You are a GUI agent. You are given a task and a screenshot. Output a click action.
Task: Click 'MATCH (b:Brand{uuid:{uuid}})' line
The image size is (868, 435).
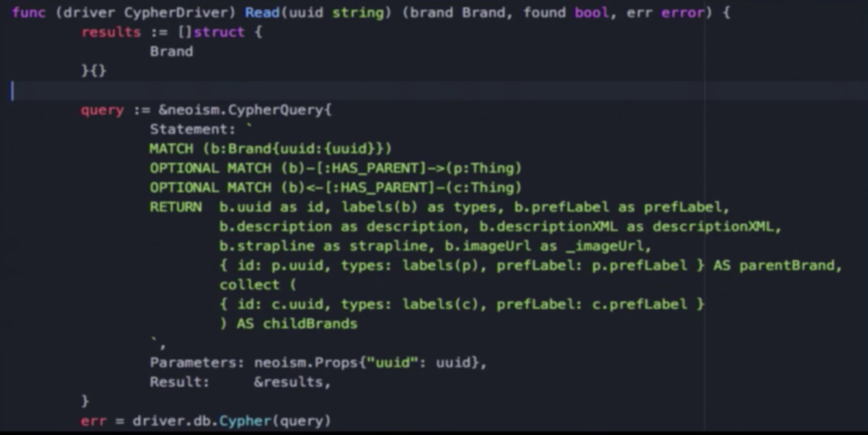coord(270,149)
